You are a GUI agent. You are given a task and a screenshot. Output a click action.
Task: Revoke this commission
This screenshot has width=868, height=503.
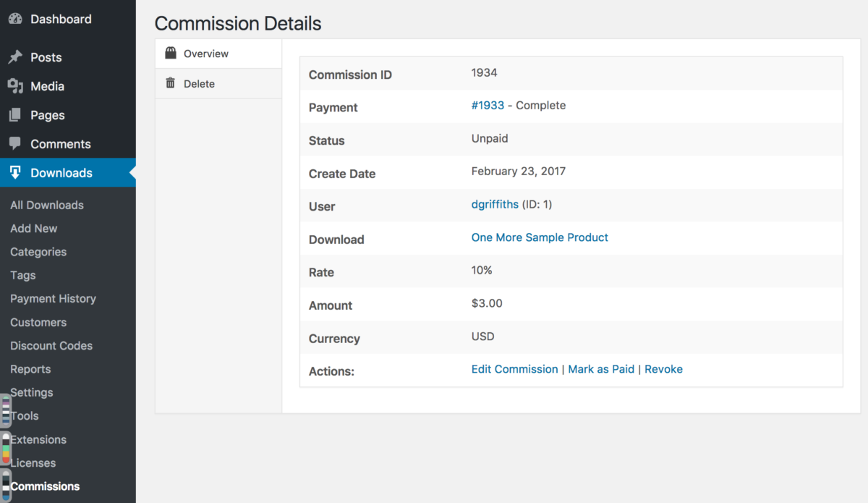(663, 369)
